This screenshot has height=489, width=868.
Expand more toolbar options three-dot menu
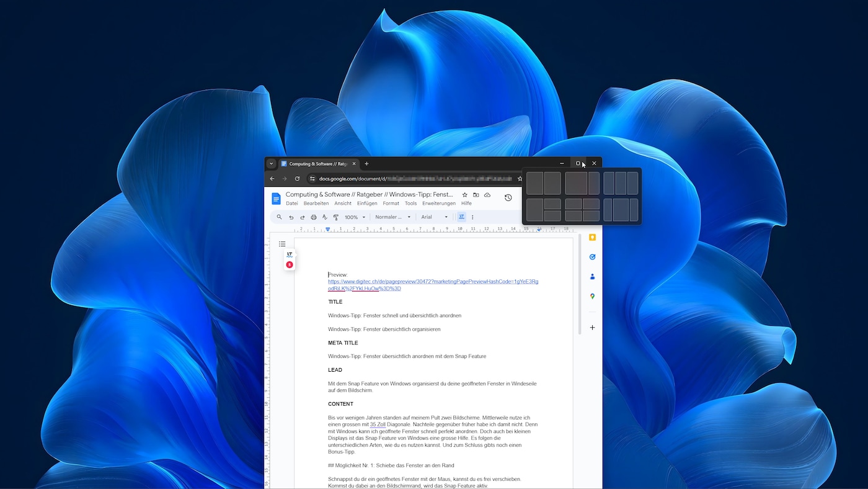tap(472, 217)
